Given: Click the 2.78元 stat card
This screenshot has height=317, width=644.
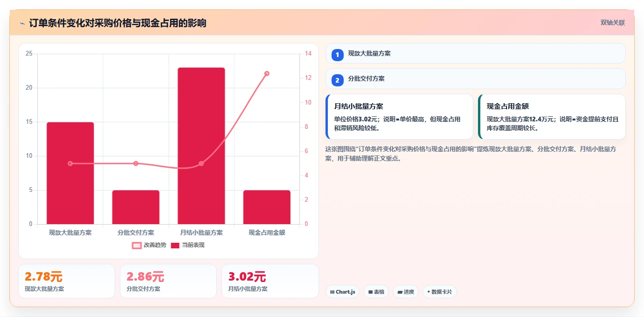Looking at the screenshot, I should point(67,281).
